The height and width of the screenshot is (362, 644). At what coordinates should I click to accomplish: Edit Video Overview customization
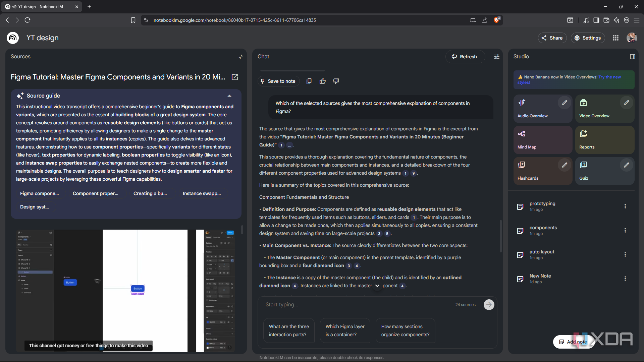(x=627, y=103)
